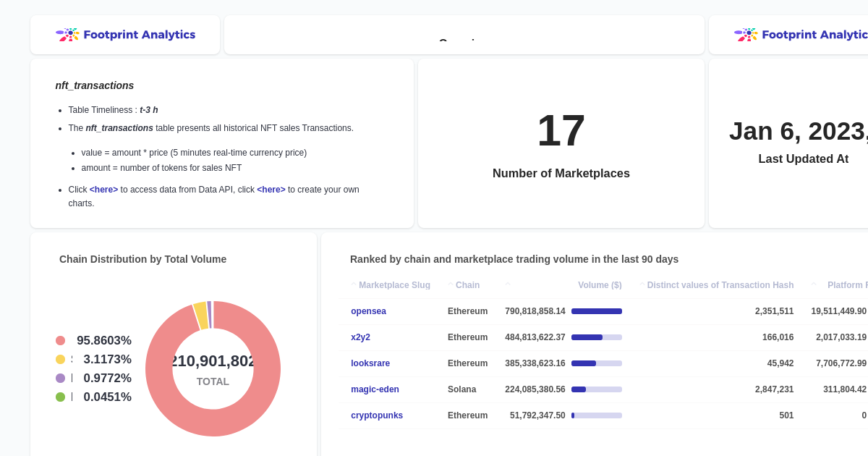Toggle sorting with the Chain column caret
The width and height of the screenshot is (868, 456).
click(450, 284)
